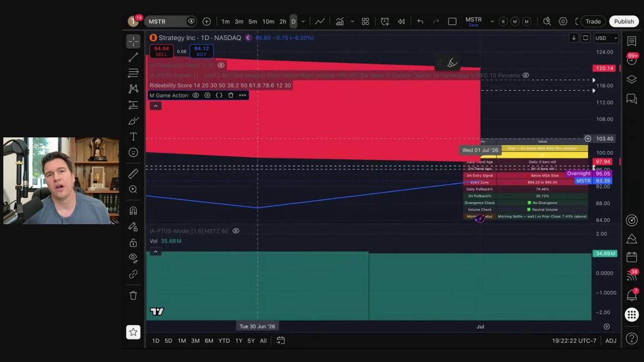Open alerts panel with 99+ badge
Screen dimensions: 644x362
pyautogui.click(x=632, y=59)
